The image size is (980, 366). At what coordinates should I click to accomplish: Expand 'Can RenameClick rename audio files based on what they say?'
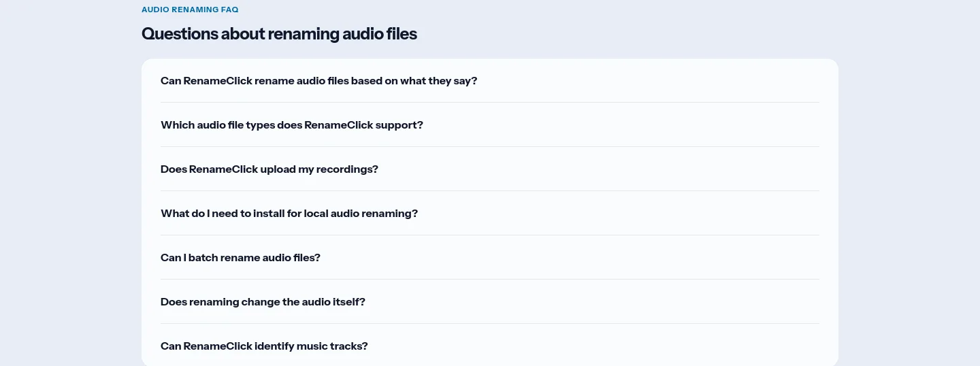point(489,80)
